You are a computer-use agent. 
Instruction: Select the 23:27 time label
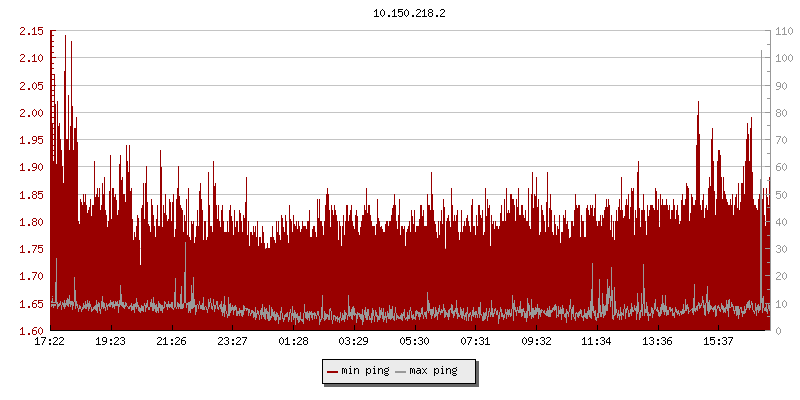[x=232, y=341]
